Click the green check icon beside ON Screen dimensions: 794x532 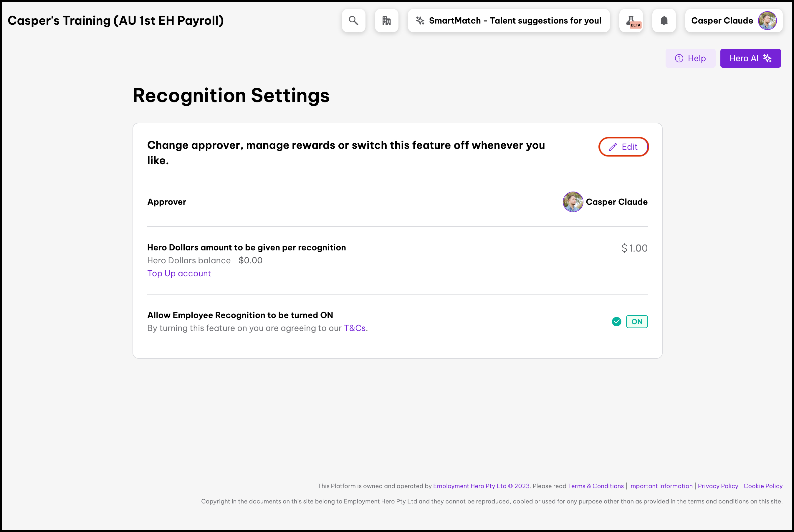point(616,322)
